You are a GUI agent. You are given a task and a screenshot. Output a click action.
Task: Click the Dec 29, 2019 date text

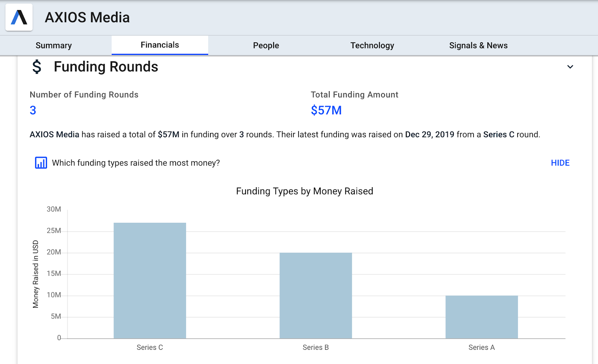coord(430,135)
